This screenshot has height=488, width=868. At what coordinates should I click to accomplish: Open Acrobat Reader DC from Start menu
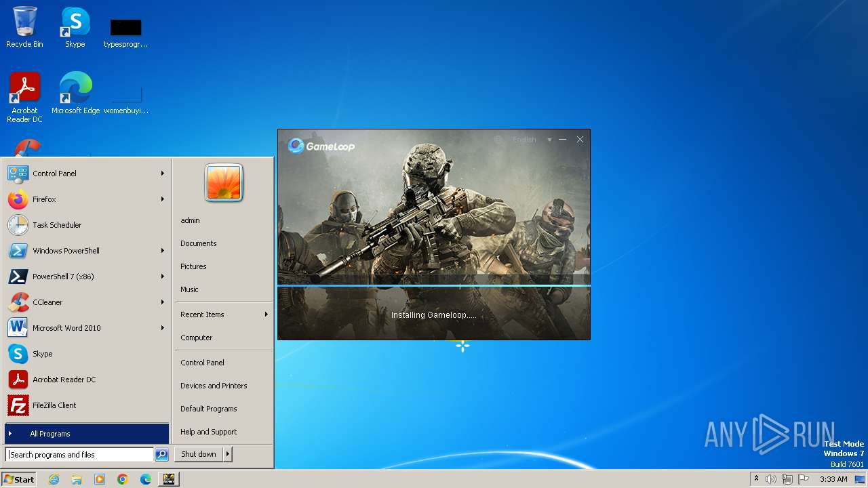coord(86,380)
